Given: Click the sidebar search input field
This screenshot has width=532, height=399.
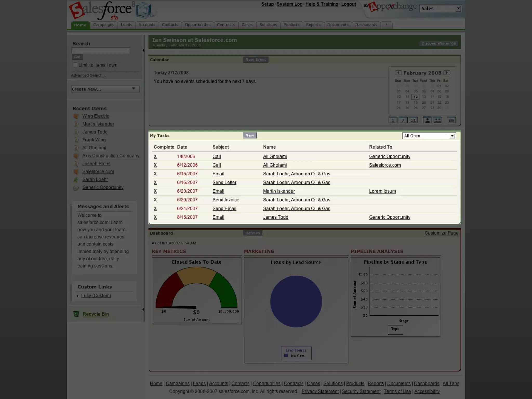Looking at the screenshot, I should tap(101, 51).
